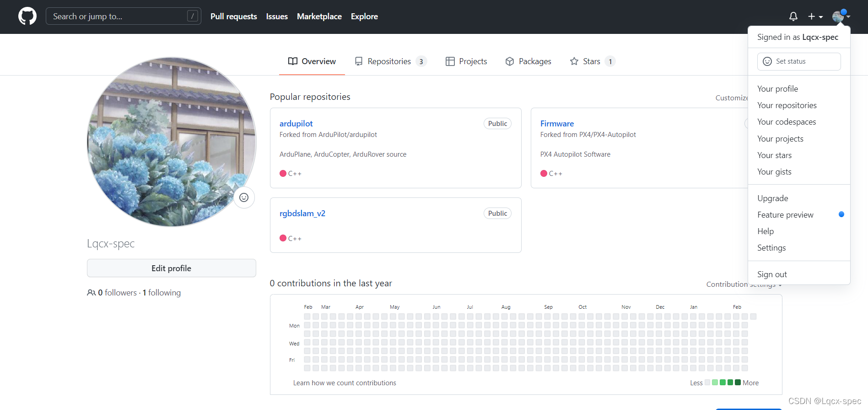
Task: Click the blue dot beside Feature preview
Action: tap(841, 214)
